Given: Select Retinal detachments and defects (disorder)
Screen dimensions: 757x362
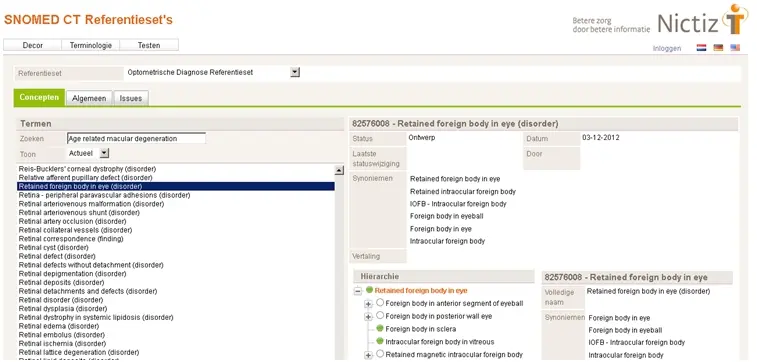Looking at the screenshot, I should pyautogui.click(x=88, y=291).
